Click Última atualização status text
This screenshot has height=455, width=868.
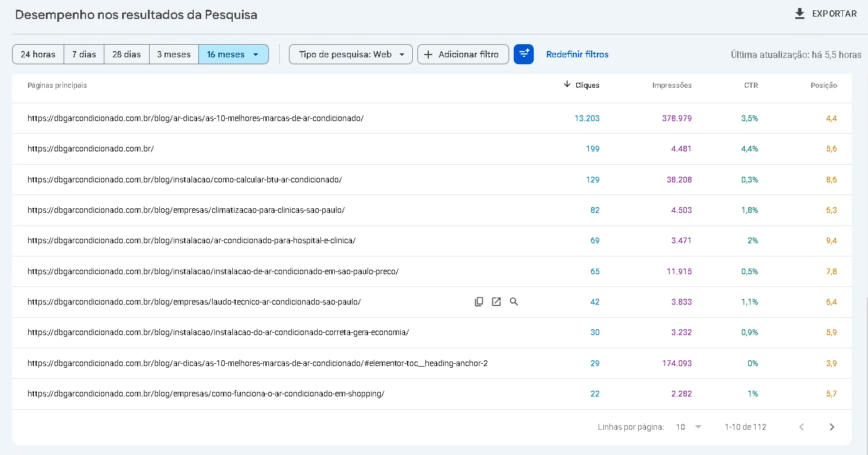(x=796, y=55)
